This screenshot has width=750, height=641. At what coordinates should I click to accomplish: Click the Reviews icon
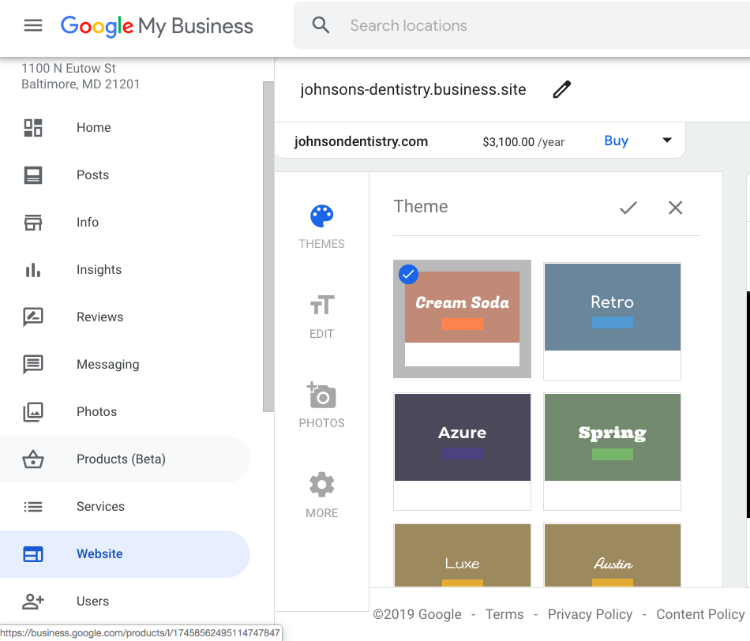pos(33,317)
